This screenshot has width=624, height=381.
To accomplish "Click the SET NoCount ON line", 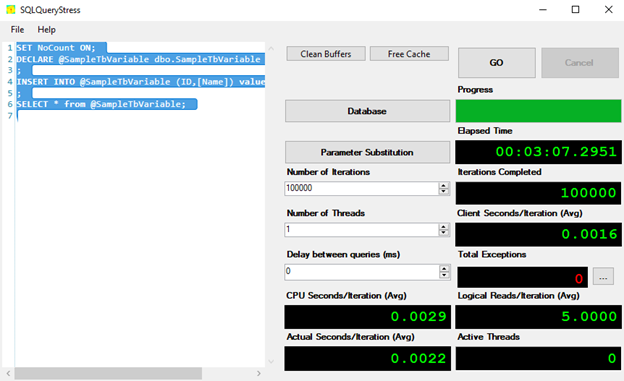I will pyautogui.click(x=56, y=48).
